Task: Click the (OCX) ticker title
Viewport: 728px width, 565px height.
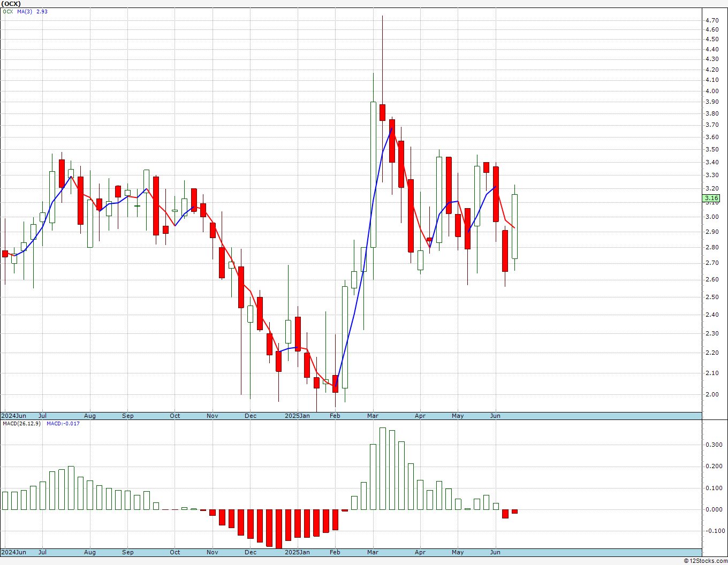Action: tap(11, 4)
